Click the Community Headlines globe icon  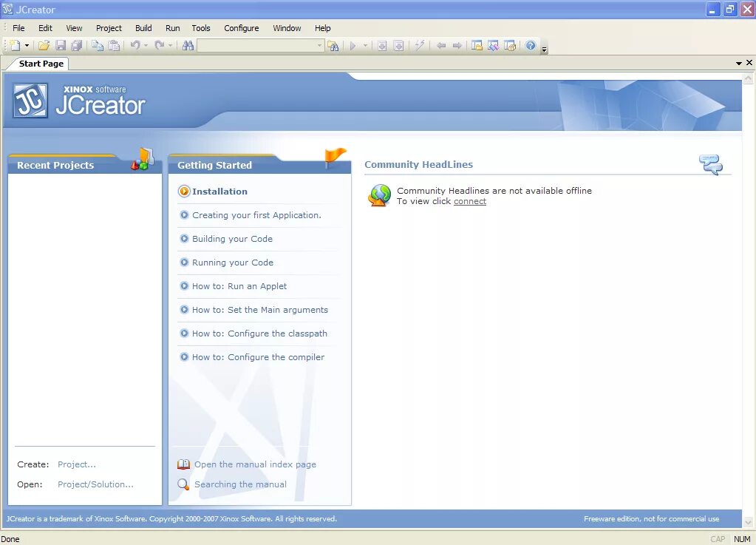click(380, 195)
